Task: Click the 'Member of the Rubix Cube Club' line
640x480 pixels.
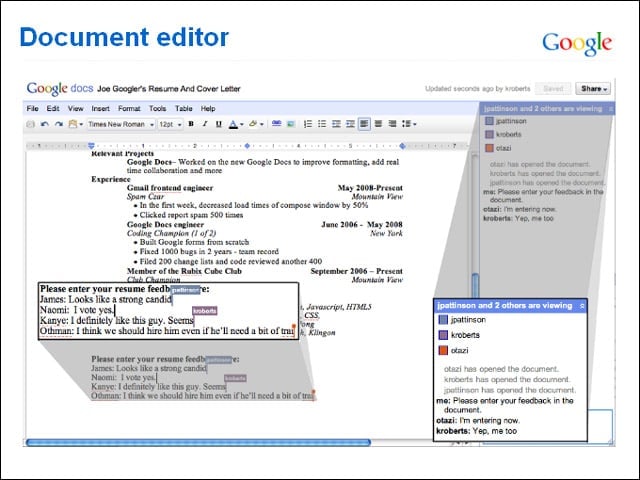Action: tap(184, 271)
